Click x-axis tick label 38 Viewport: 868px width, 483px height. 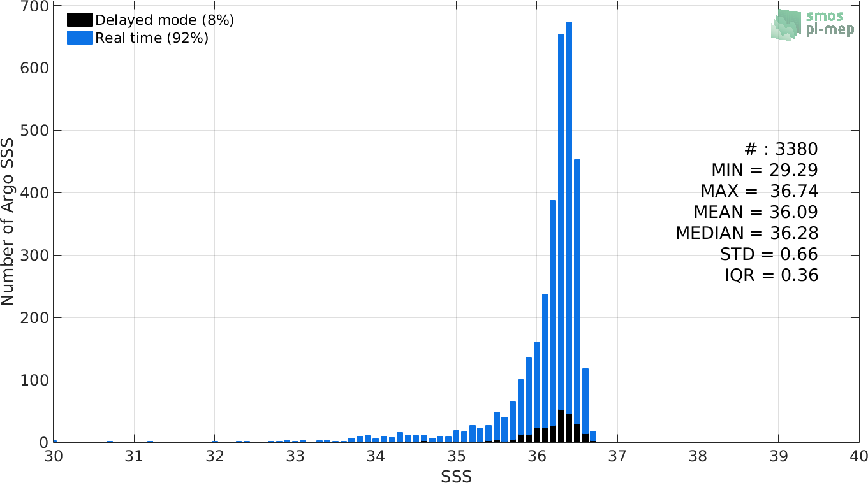[x=698, y=457]
